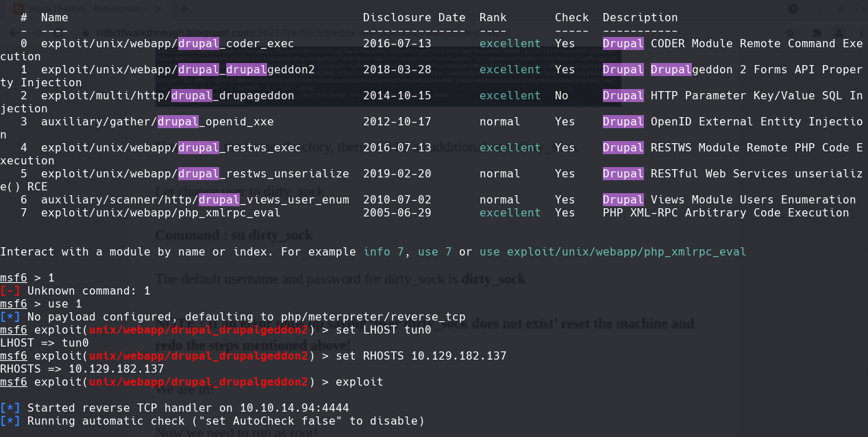Click 'Command : su dirty_sock' in background page
This screenshot has width=868, height=437.
click(234, 235)
